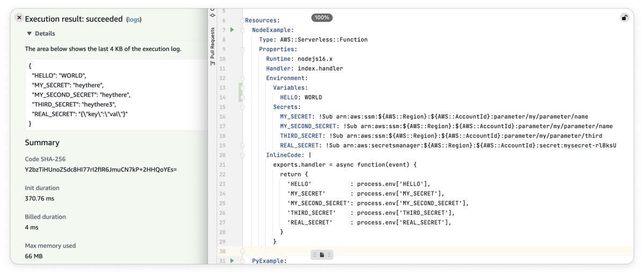Fold the NodeExample block at line 7

pyautogui.click(x=243, y=30)
